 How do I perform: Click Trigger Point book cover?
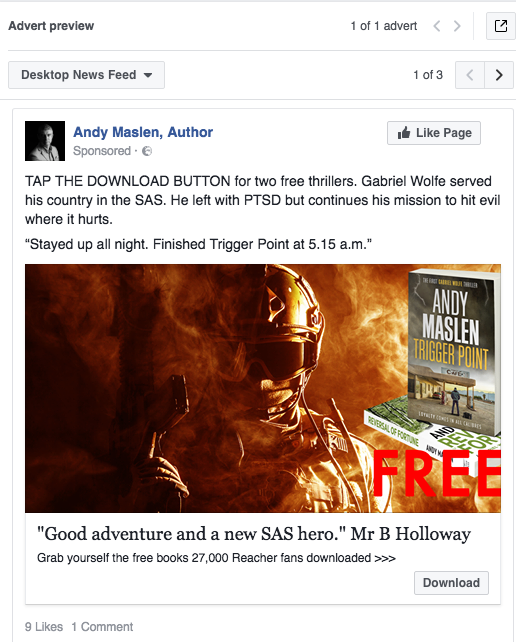pos(454,352)
